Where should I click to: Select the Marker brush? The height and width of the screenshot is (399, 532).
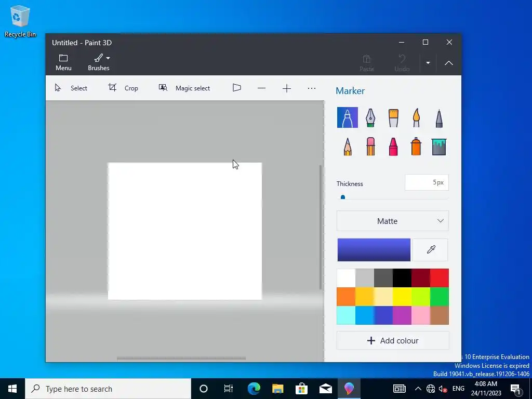348,117
